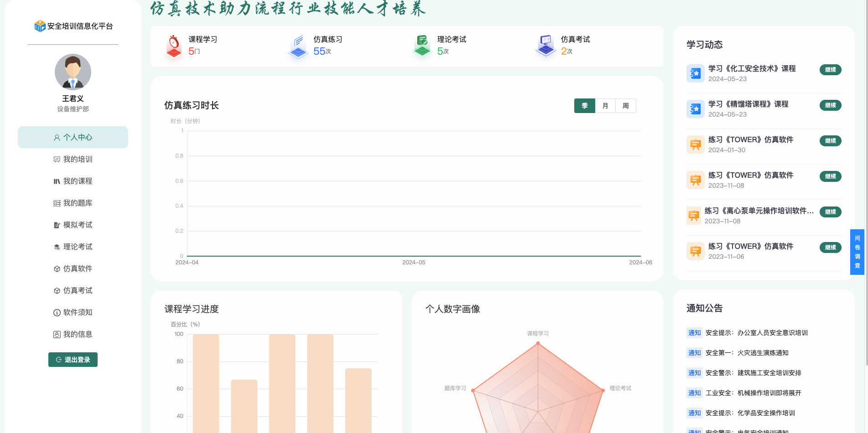Click the 仿真练习 layered pen icon

click(x=298, y=46)
